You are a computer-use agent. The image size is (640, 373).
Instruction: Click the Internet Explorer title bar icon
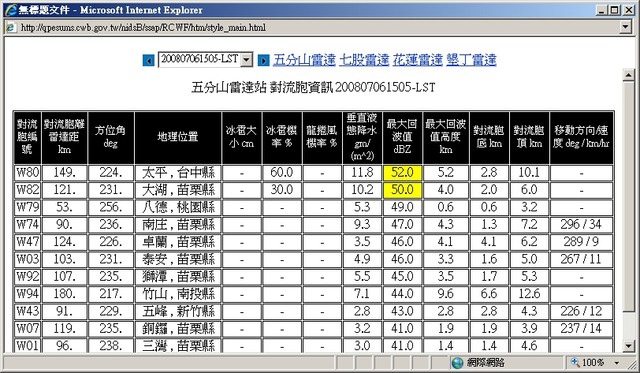tap(11, 10)
